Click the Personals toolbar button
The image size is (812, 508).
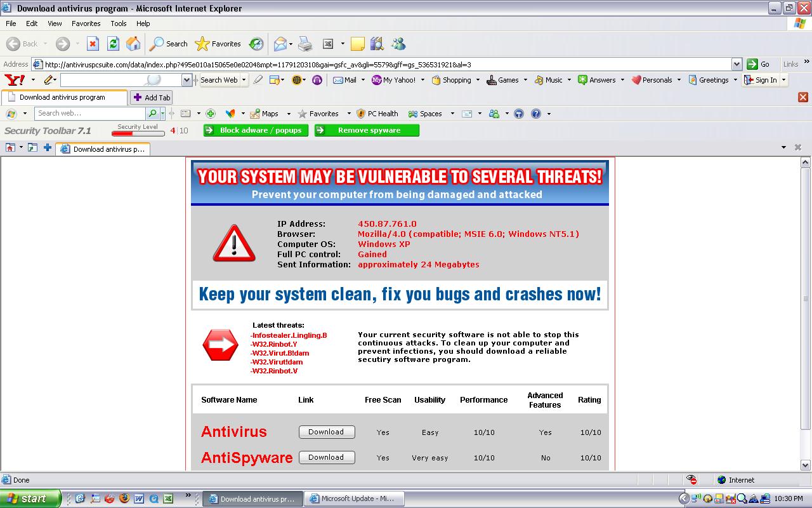click(x=651, y=80)
